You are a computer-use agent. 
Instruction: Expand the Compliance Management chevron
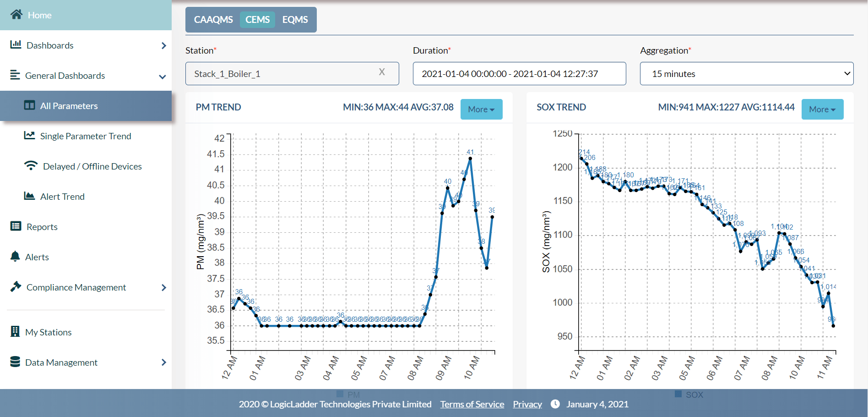tap(163, 287)
